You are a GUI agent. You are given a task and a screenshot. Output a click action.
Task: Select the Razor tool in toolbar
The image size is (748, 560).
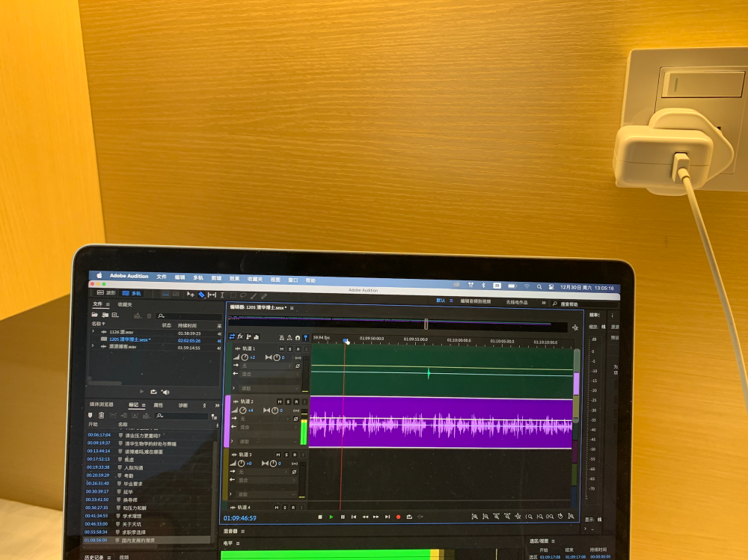(201, 295)
